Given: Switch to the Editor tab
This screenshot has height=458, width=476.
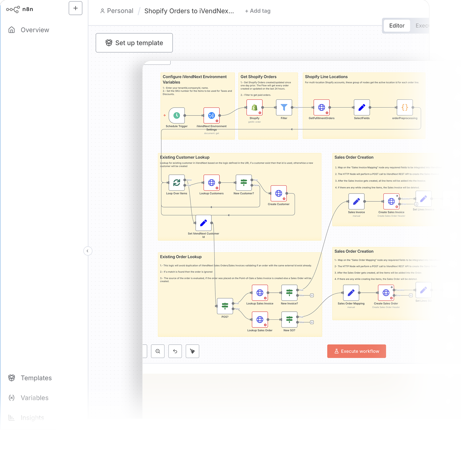Looking at the screenshot, I should click(397, 26).
